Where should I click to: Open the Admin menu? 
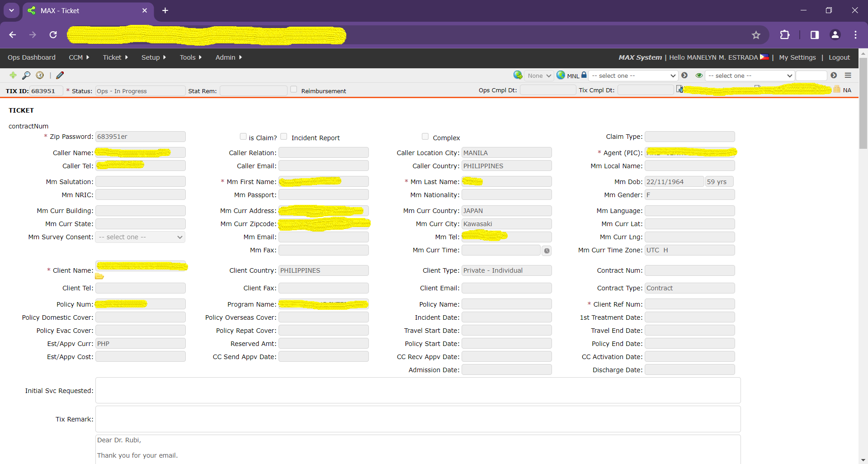228,57
